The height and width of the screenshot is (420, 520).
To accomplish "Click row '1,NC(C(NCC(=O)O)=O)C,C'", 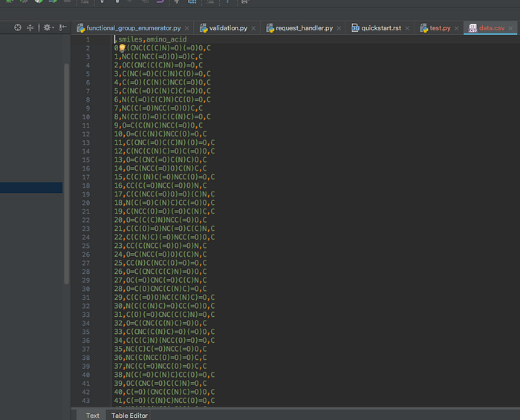I will [158, 56].
